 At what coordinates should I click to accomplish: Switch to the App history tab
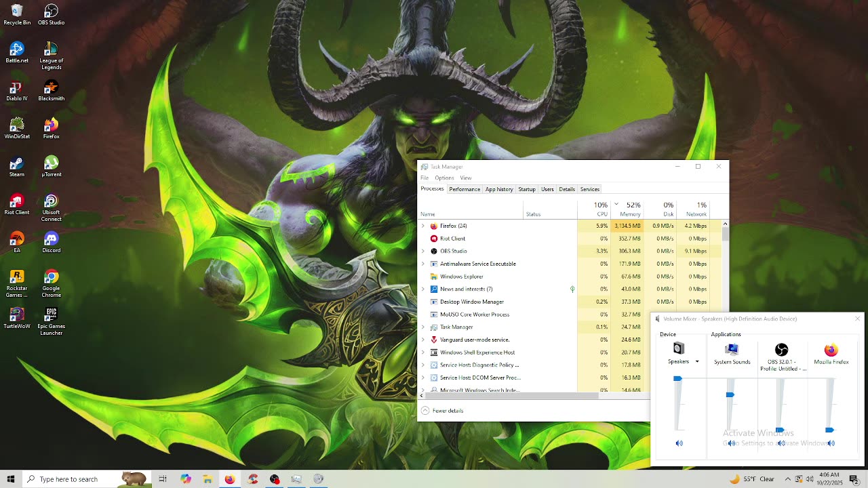point(499,189)
